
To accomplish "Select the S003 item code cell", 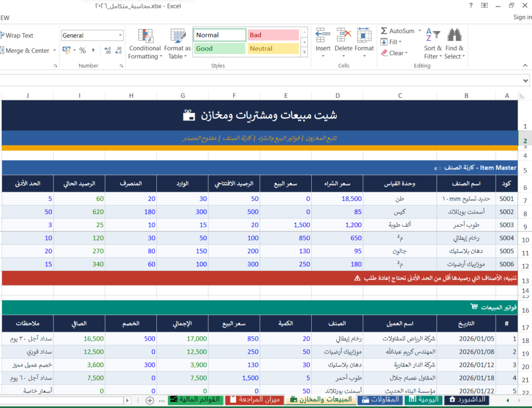I will point(507,225).
